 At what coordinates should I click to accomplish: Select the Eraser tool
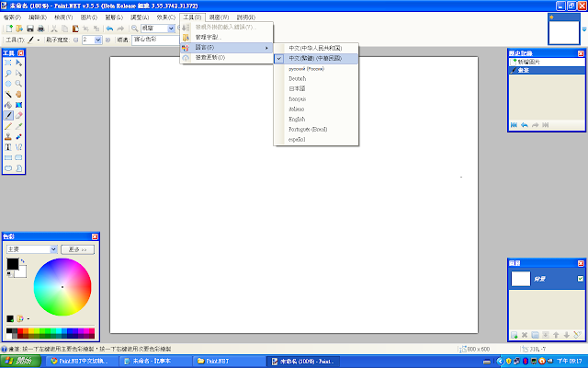(18, 115)
